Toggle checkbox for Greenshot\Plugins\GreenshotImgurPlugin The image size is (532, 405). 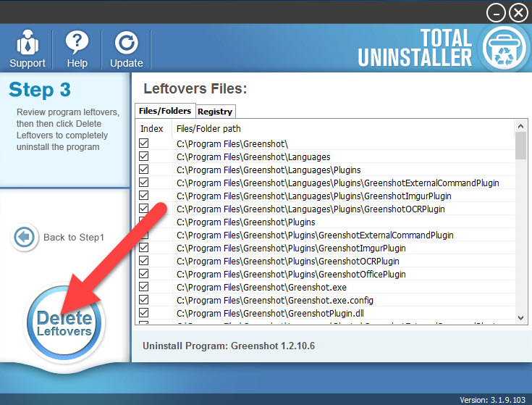[x=144, y=248]
